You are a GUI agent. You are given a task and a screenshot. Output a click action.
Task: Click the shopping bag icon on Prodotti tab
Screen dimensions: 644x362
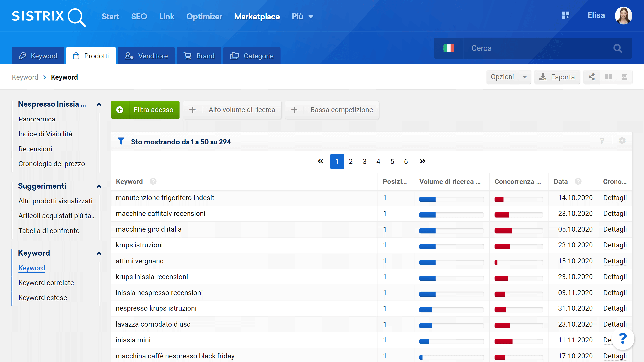[x=76, y=56]
